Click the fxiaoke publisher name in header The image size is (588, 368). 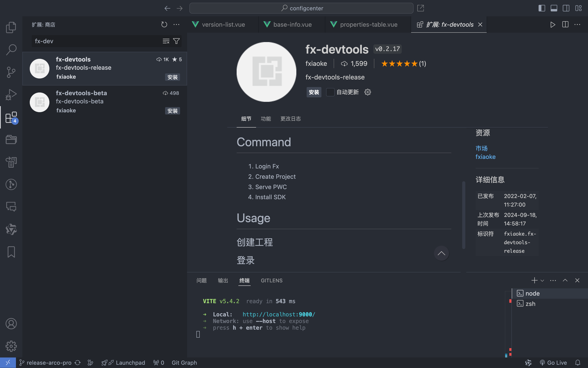tap(316, 63)
